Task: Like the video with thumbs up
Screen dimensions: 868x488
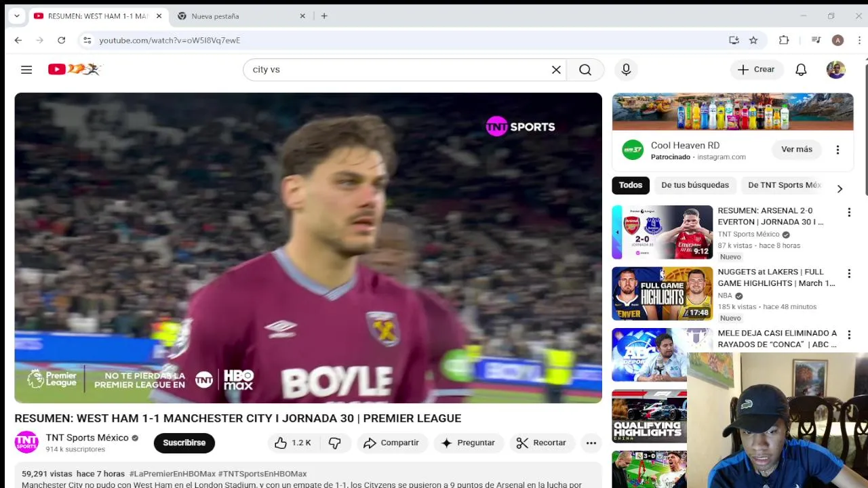Action: pos(292,443)
